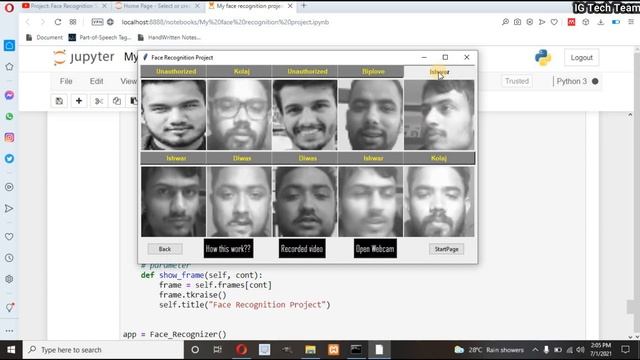Click the Jupyter logo
Viewport: 640px width, 360px height.
point(84,57)
